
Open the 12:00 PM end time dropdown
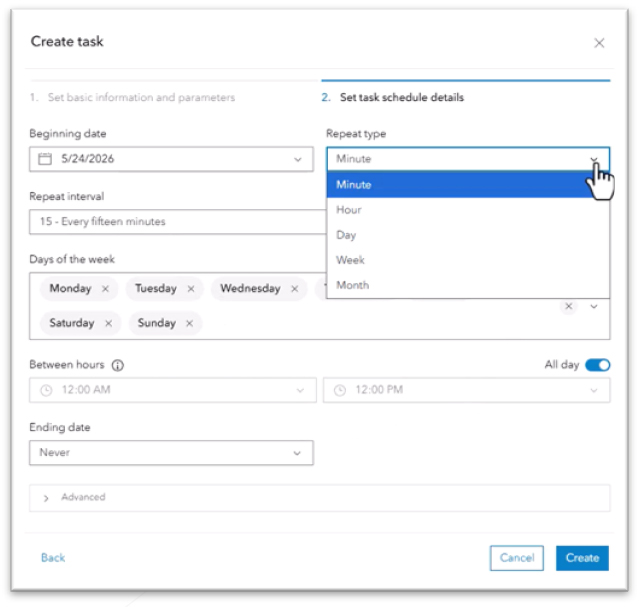[x=467, y=390]
